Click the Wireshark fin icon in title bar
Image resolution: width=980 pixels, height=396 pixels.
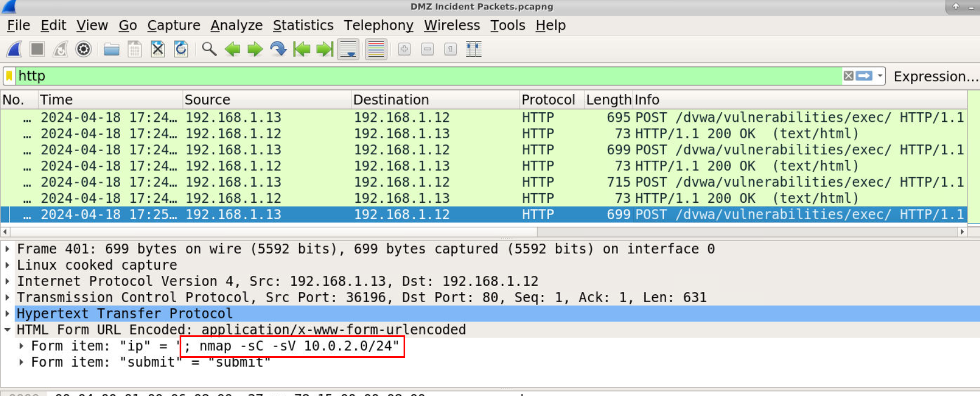[9, 7]
